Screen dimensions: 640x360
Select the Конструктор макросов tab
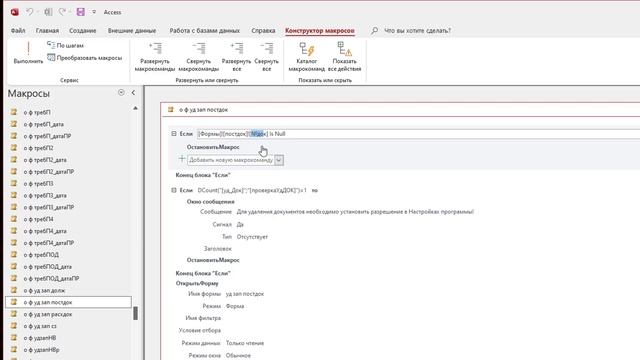click(x=320, y=31)
